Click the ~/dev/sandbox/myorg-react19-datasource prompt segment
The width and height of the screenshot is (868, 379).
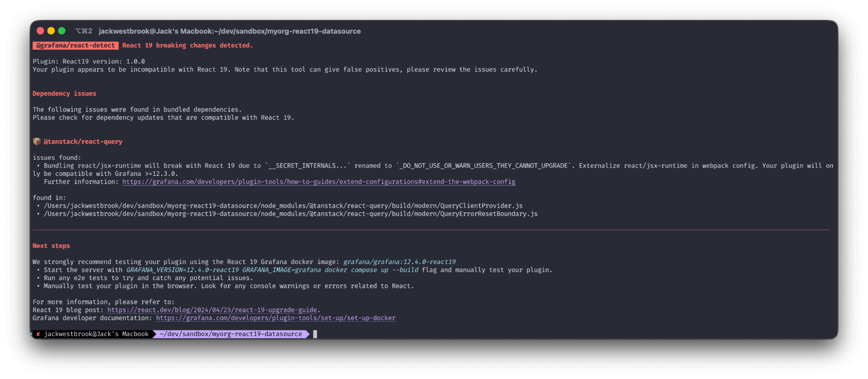click(231, 334)
